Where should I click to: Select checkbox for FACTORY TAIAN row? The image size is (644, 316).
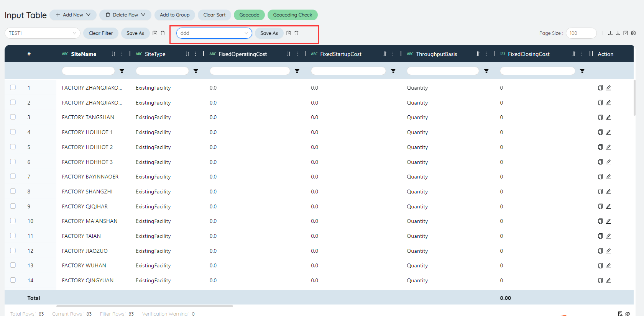(x=13, y=236)
